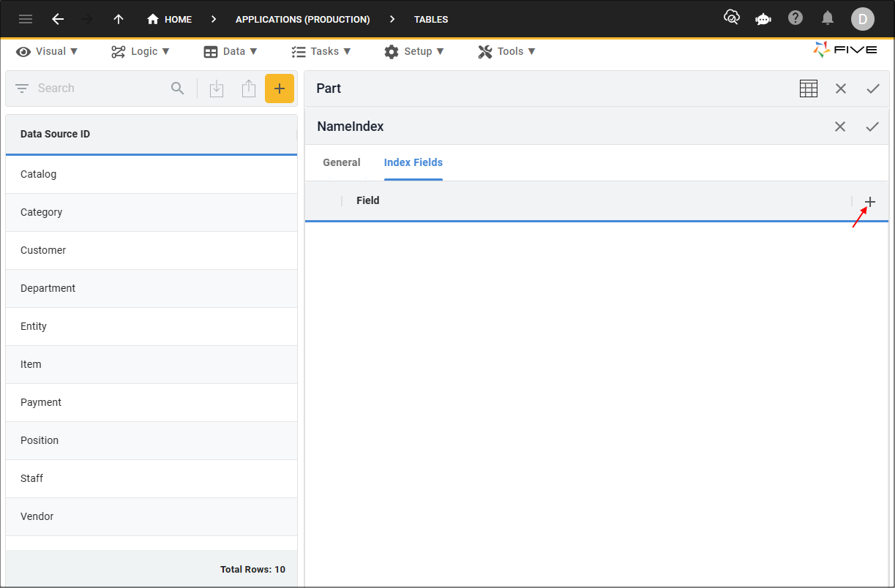Screen dimensions: 895x588
Task: Open the Tasks menu
Action: 321,51
